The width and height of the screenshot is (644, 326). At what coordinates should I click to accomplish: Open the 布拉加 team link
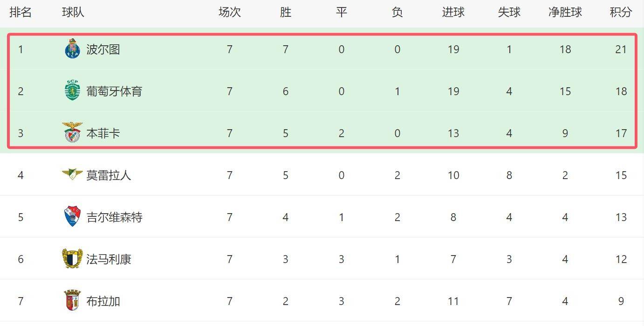click(x=103, y=301)
